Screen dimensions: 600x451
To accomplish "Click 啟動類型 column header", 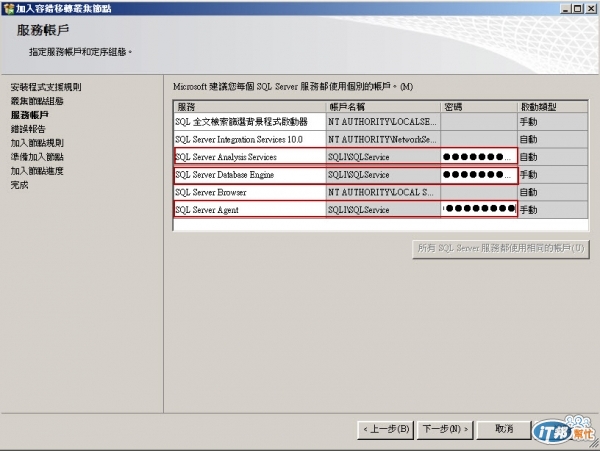I will (553, 107).
